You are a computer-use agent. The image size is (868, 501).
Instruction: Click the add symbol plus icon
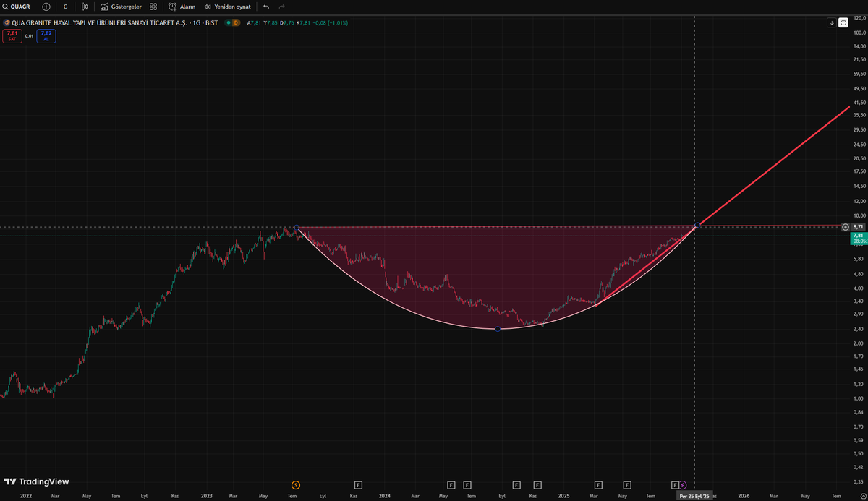(x=46, y=7)
